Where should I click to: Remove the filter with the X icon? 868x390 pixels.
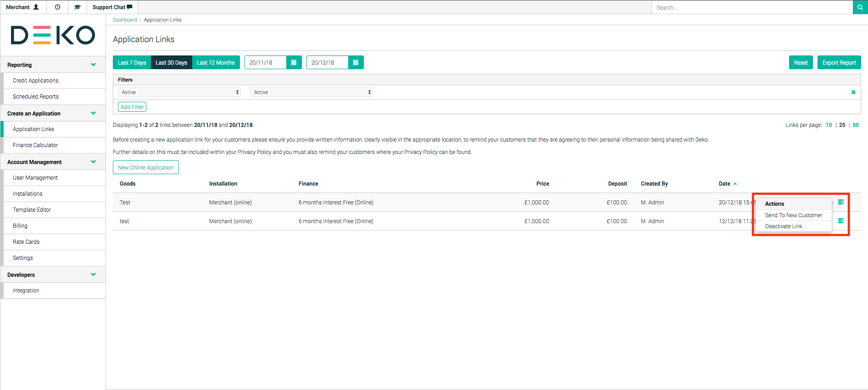coord(853,92)
